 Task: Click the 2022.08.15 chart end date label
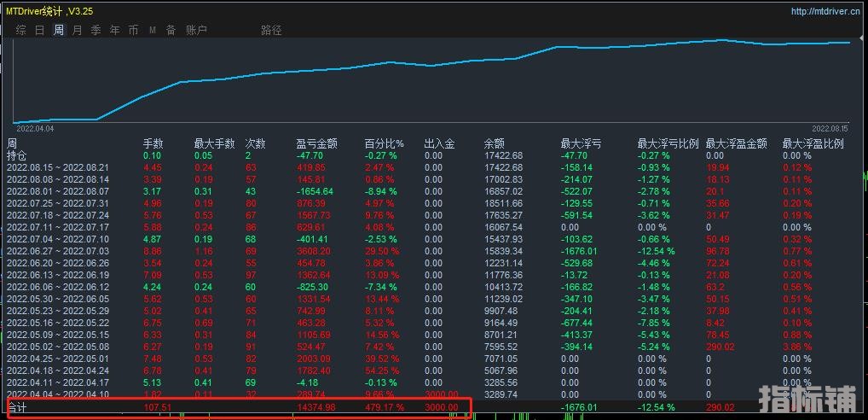(x=830, y=129)
